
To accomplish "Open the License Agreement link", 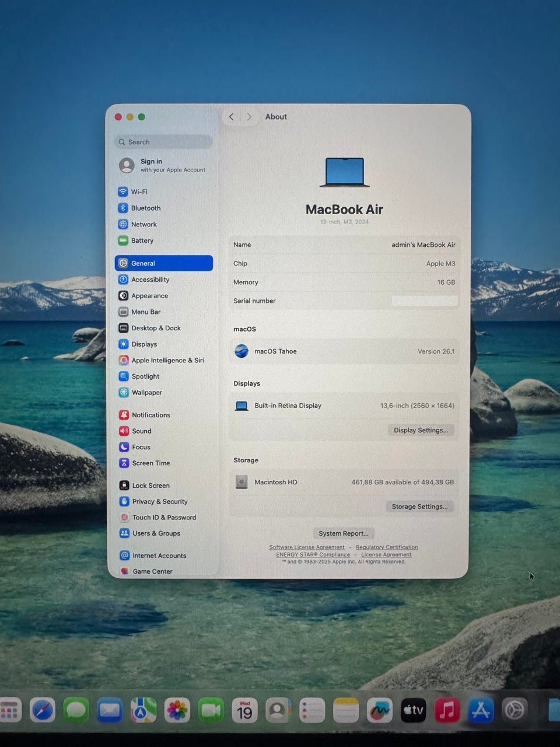I will point(386,555).
